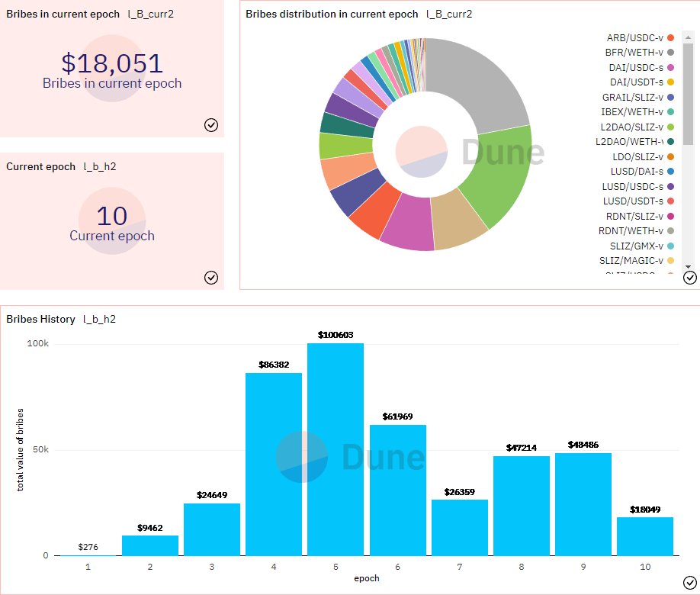Toggle LUSD/DAI-s legend entry
Viewport: 700px width, 595px height.
click(642, 172)
